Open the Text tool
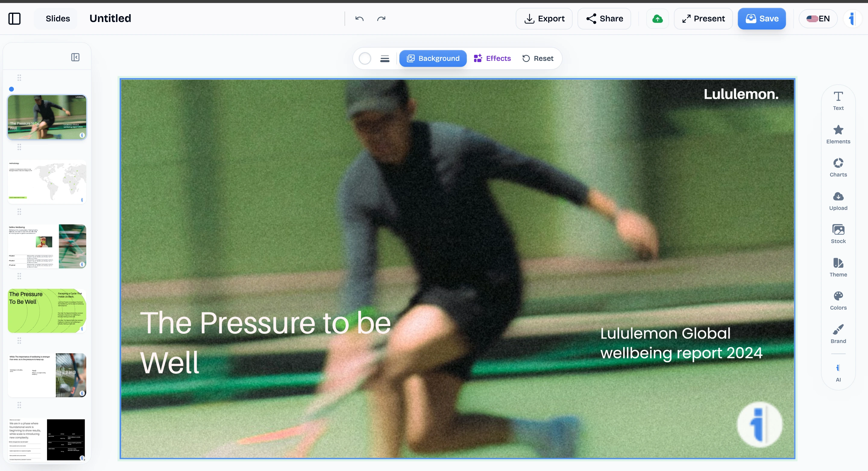This screenshot has width=868, height=471. [x=838, y=101]
